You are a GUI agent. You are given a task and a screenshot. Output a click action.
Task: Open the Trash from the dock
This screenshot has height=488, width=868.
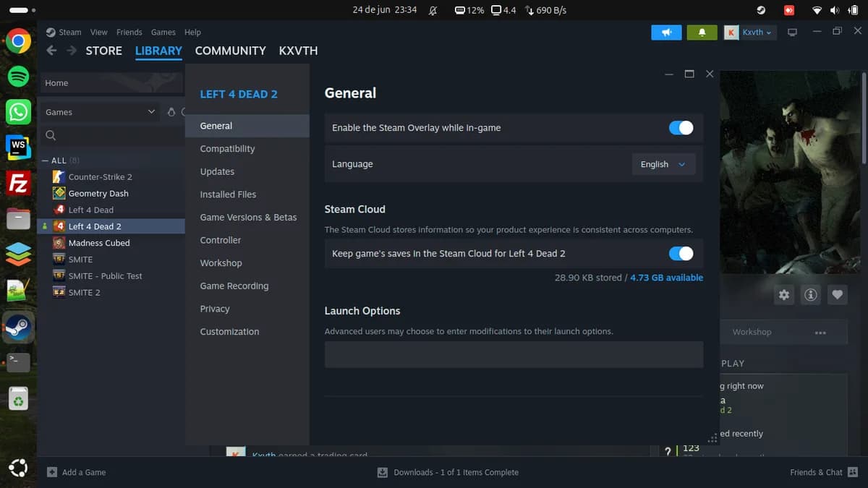coord(18,399)
